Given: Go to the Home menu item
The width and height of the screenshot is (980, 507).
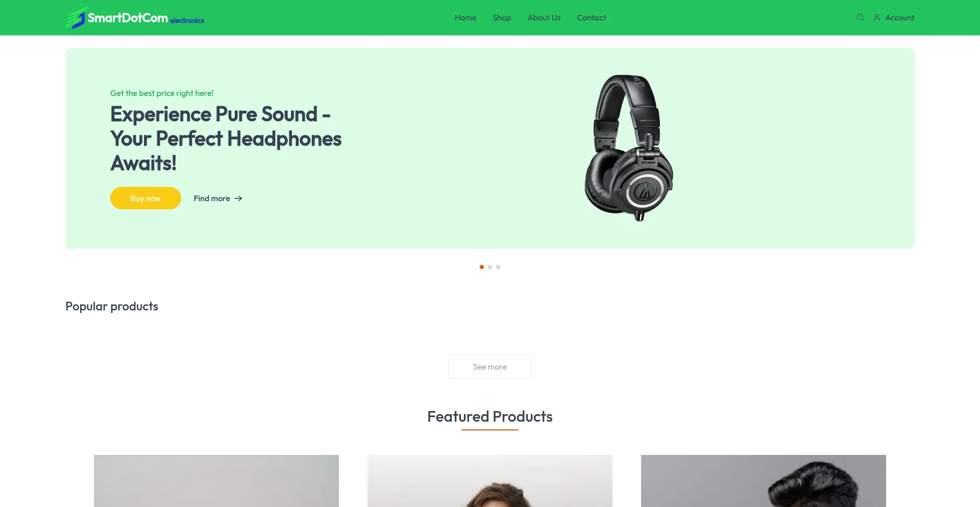Looking at the screenshot, I should click(465, 17).
